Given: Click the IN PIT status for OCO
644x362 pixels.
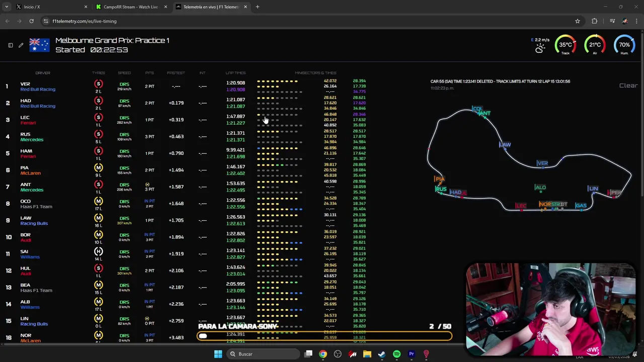Looking at the screenshot, I should (149, 201).
